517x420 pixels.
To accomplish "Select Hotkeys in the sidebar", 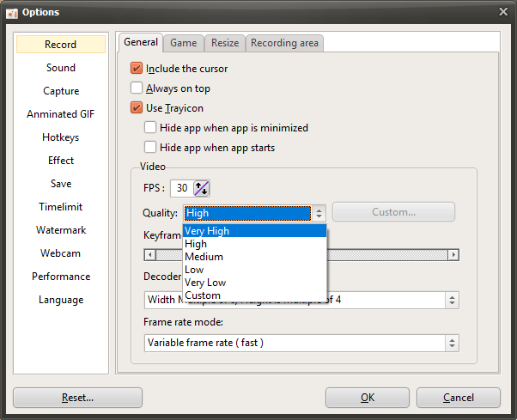I will pos(60,137).
